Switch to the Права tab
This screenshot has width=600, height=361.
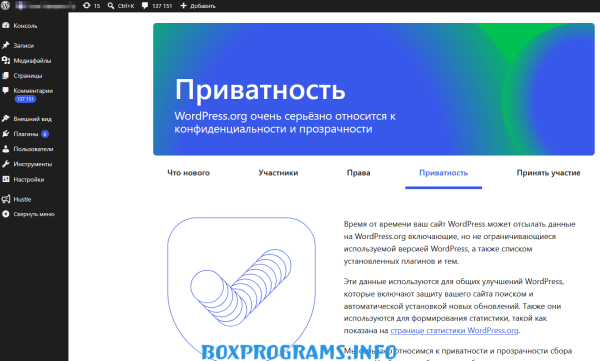[359, 173]
